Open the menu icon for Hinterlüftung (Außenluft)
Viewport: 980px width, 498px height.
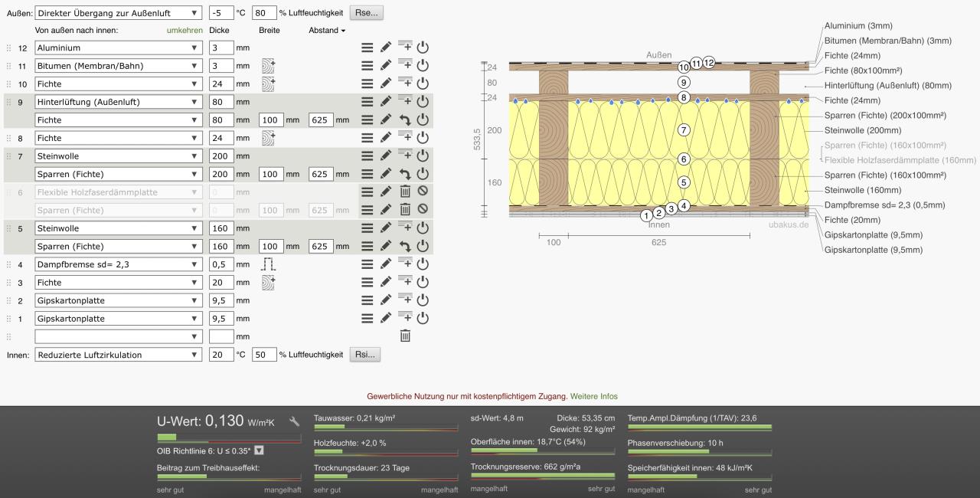367,102
